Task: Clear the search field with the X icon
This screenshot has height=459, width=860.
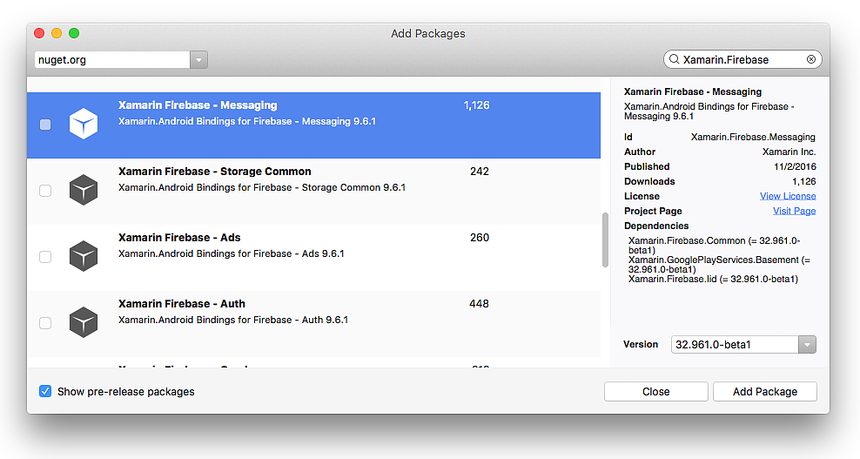Action: [x=811, y=60]
